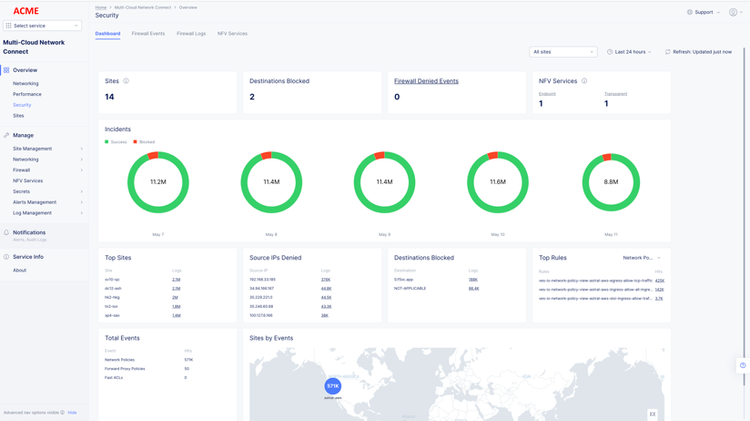Toggle the Success legend in Incidents

point(116,142)
